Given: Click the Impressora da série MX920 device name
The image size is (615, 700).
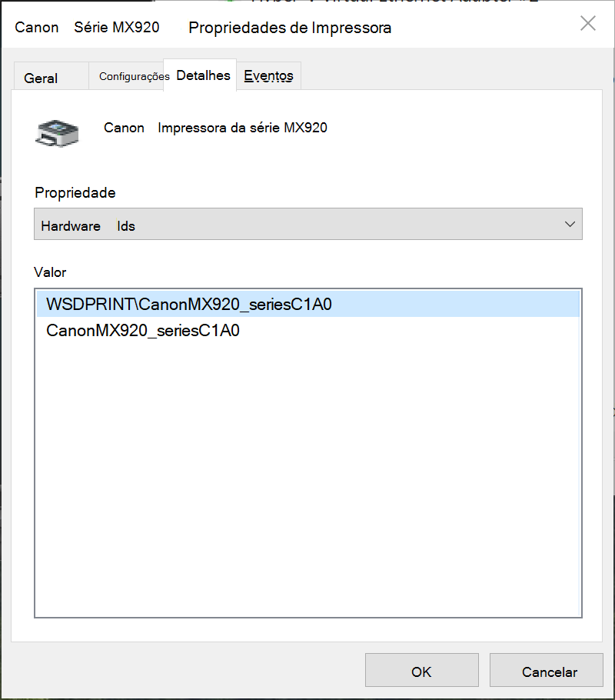Looking at the screenshot, I should tap(242, 128).
